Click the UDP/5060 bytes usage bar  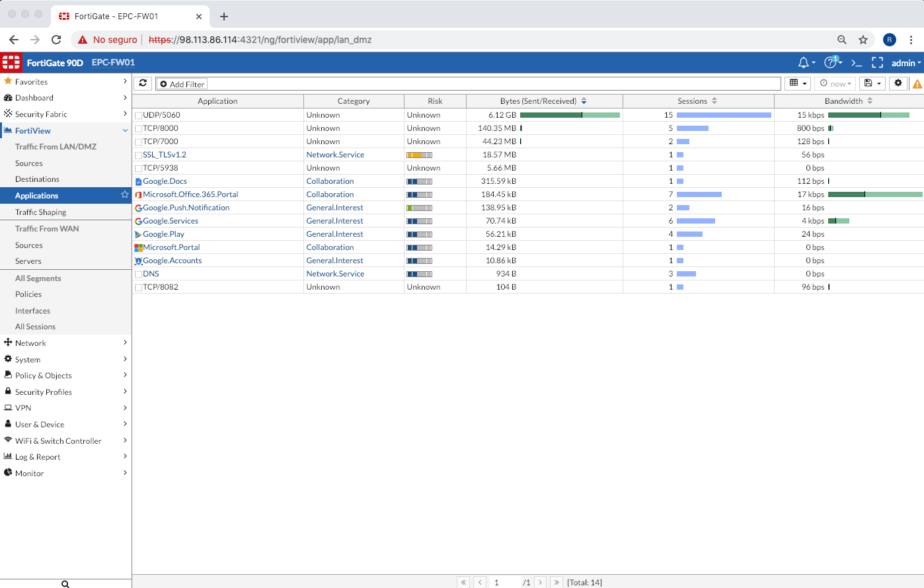point(570,115)
